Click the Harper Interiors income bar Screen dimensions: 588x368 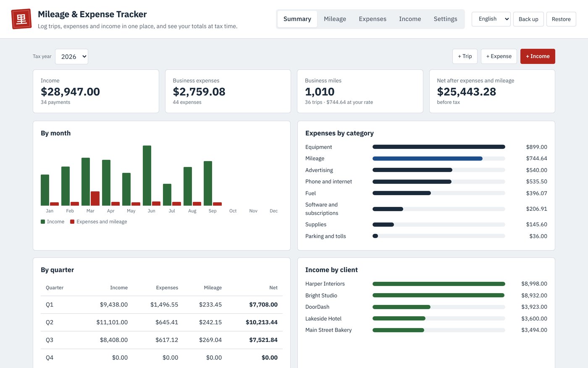pos(439,284)
